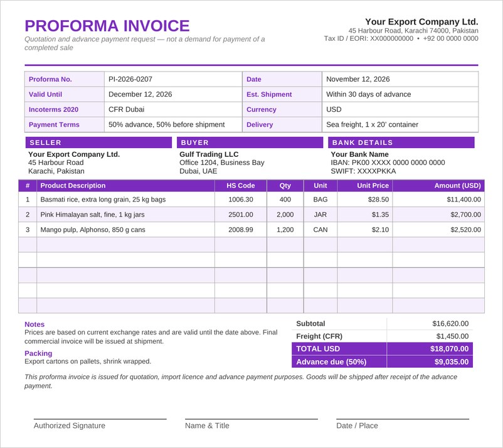This screenshot has height=448, width=503.
Task: Click the Proforma No. label
Action: point(50,79)
